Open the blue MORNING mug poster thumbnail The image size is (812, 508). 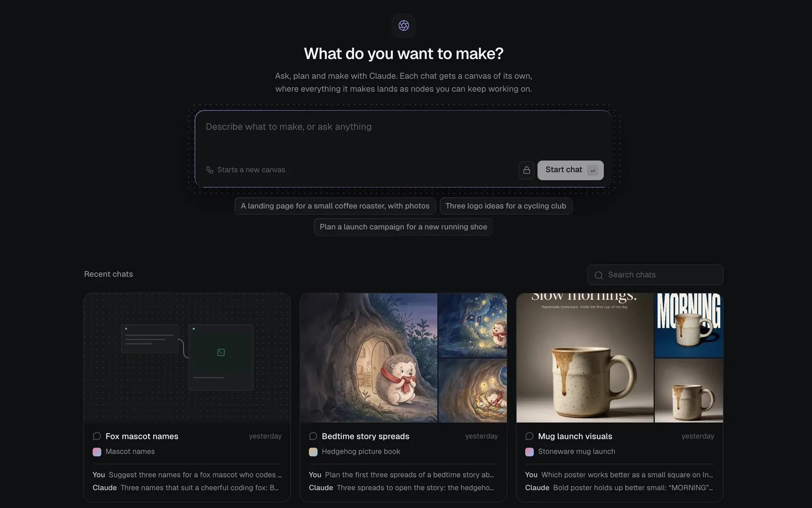pos(689,325)
